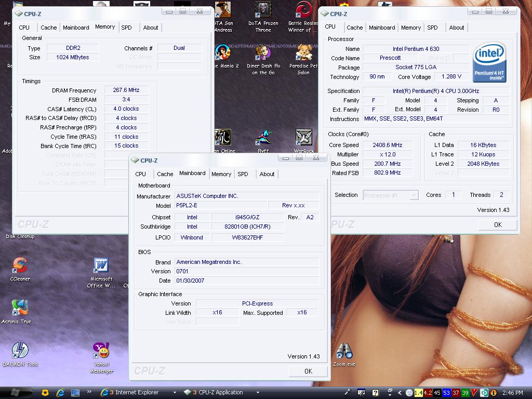Click OK in the processor CPU-Z window
The image size is (532, 399).
[498, 224]
